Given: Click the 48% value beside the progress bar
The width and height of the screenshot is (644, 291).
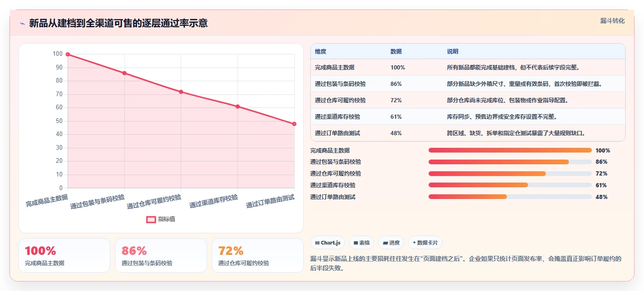Looking at the screenshot, I should click(601, 197).
